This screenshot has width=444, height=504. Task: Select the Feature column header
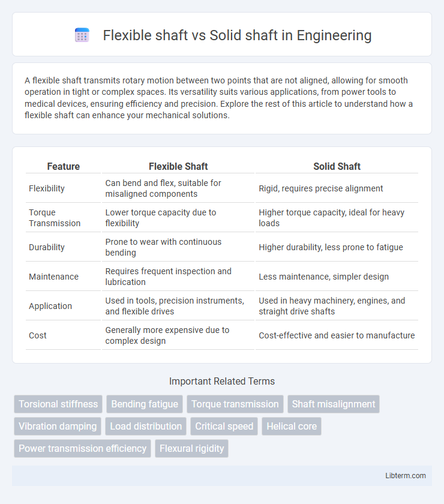click(64, 166)
